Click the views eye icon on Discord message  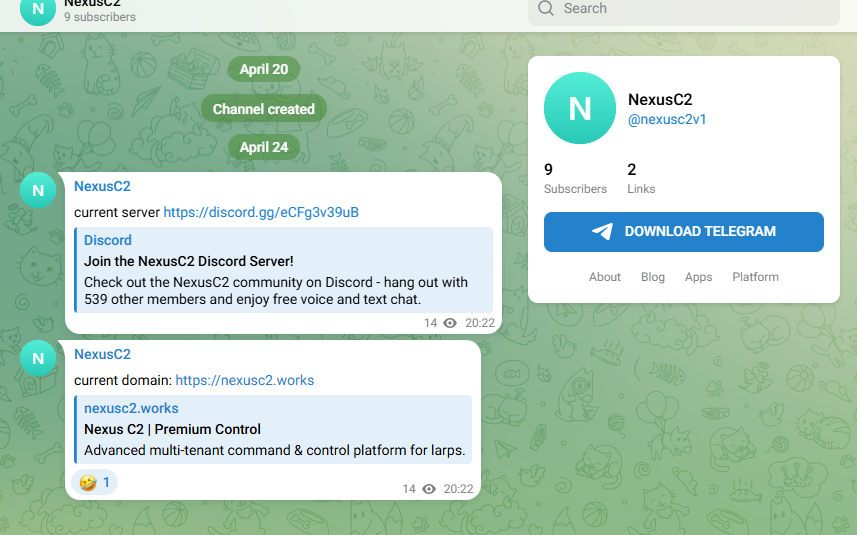tap(450, 323)
